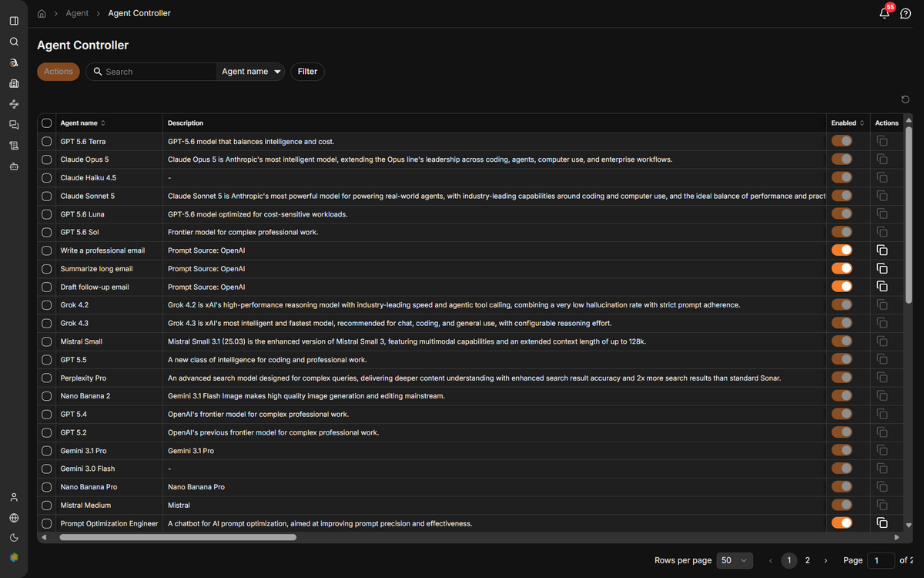
Task: Open the robot sidebar icon
Action: pyautogui.click(x=14, y=166)
